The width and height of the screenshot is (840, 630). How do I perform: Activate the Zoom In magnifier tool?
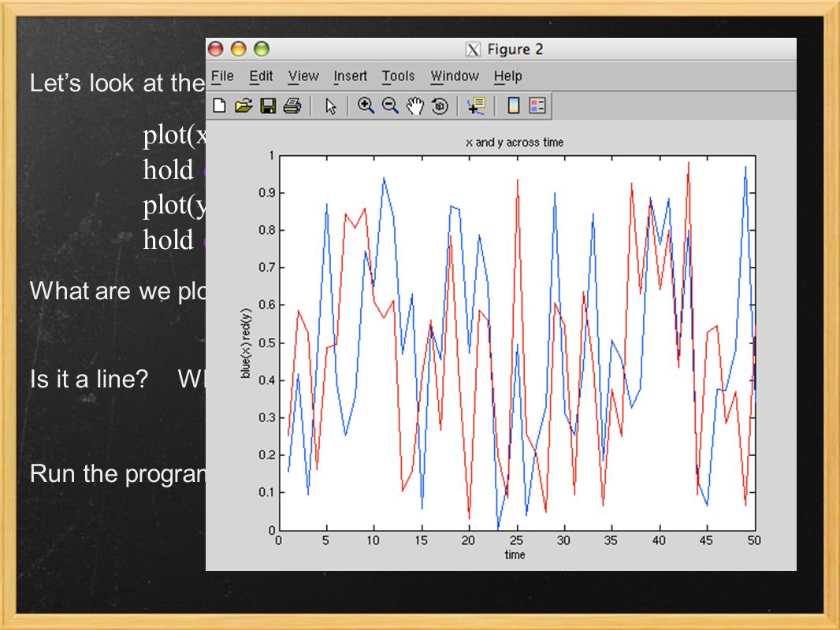(366, 106)
